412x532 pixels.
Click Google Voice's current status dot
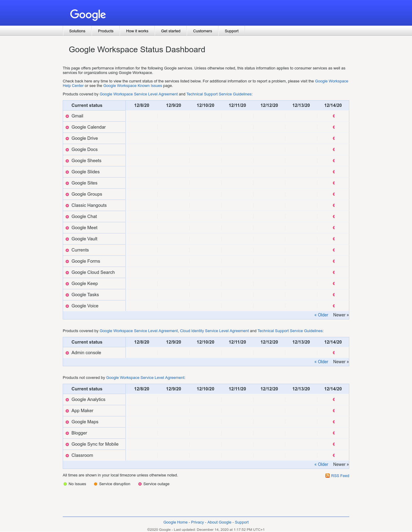tap(67, 306)
